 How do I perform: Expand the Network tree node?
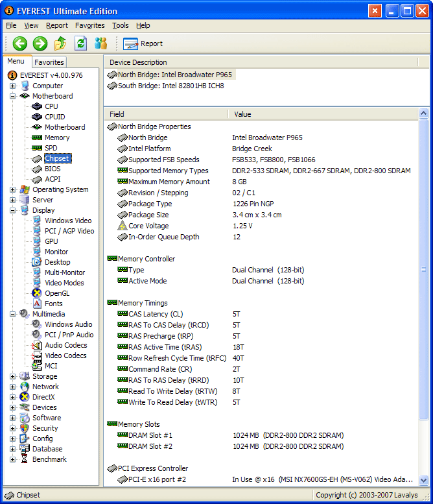click(x=12, y=387)
